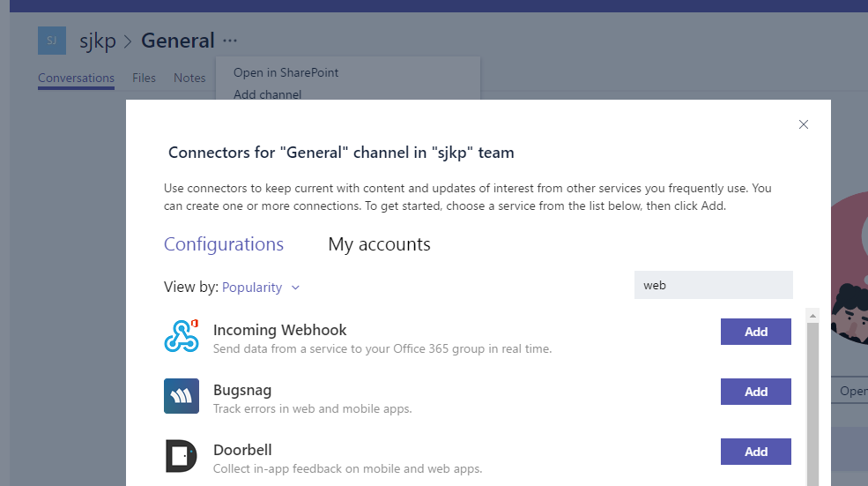868x486 pixels.
Task: Click the Doorbell connector icon
Action: tap(182, 456)
